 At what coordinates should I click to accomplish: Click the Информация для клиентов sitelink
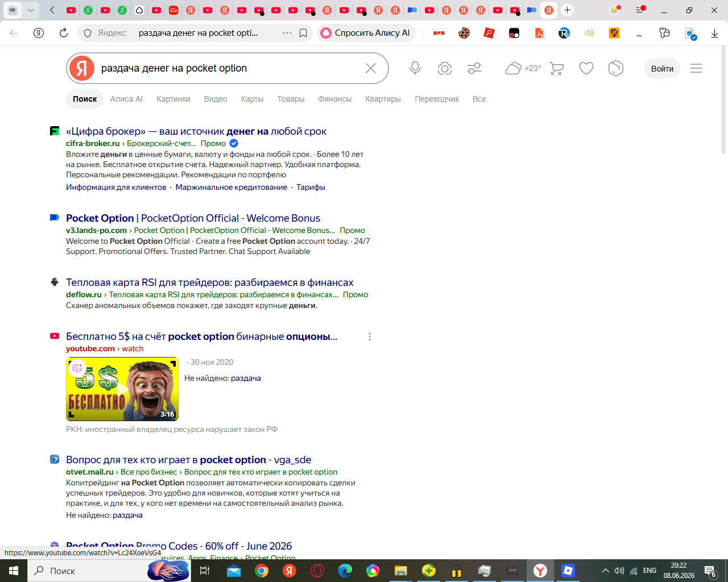116,187
